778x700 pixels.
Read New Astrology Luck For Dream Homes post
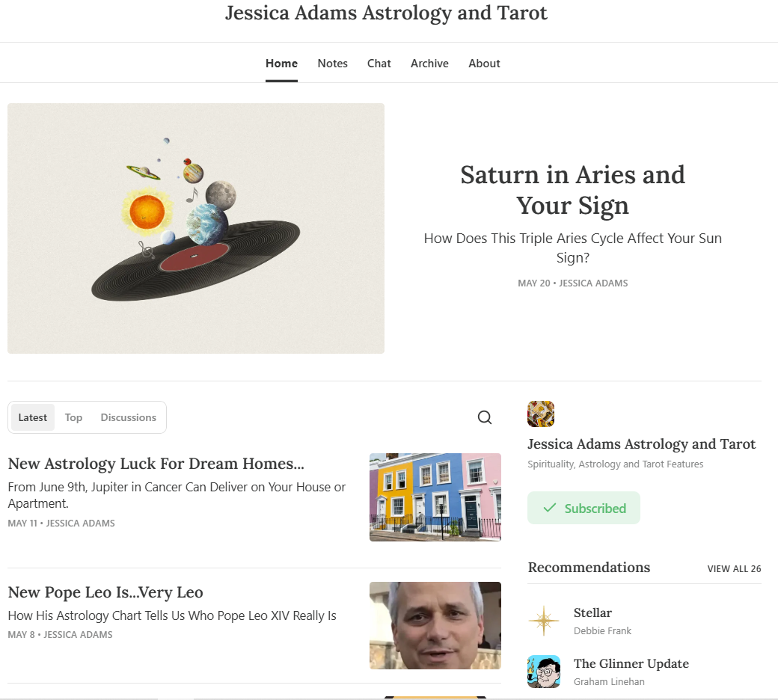pyautogui.click(x=156, y=464)
